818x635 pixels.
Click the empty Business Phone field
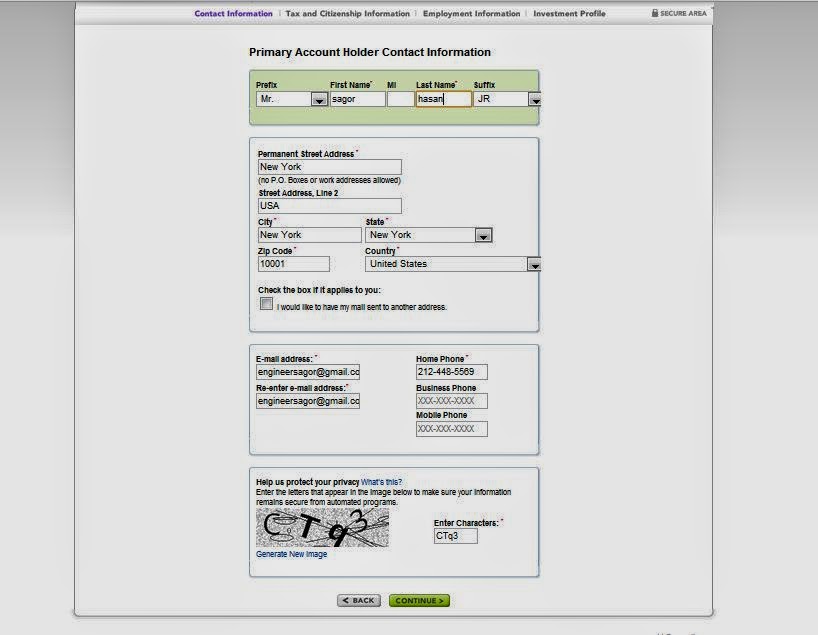(x=452, y=401)
